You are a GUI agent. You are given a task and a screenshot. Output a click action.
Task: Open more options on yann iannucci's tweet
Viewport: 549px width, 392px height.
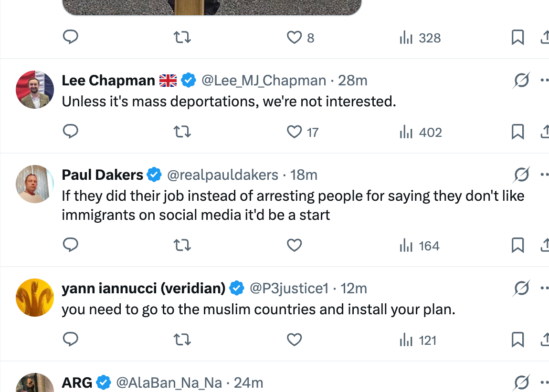tap(544, 289)
